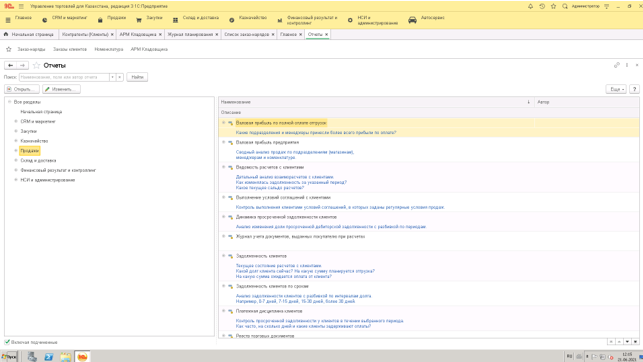Click the favorites star in title bar
Screen dimensions: 643x362
[x=553, y=6]
